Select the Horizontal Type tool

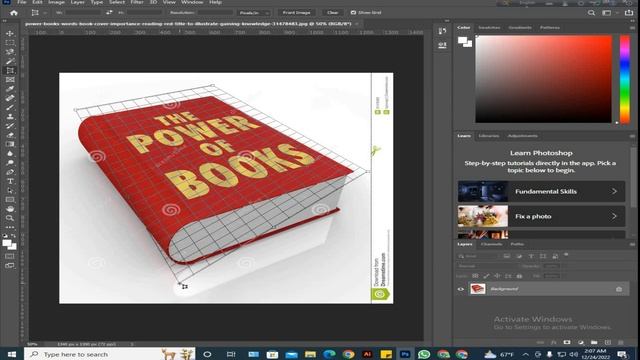coord(10,181)
